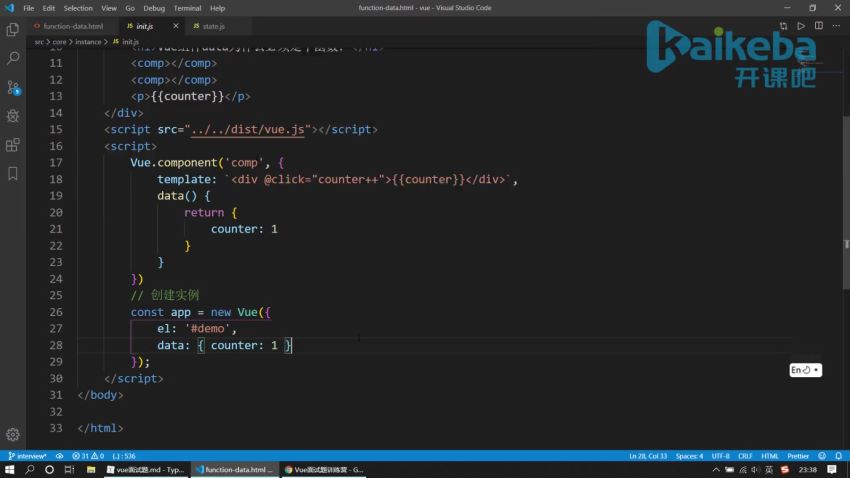Click the feedback smiley in status bar
The image size is (850, 478).
pos(822,456)
